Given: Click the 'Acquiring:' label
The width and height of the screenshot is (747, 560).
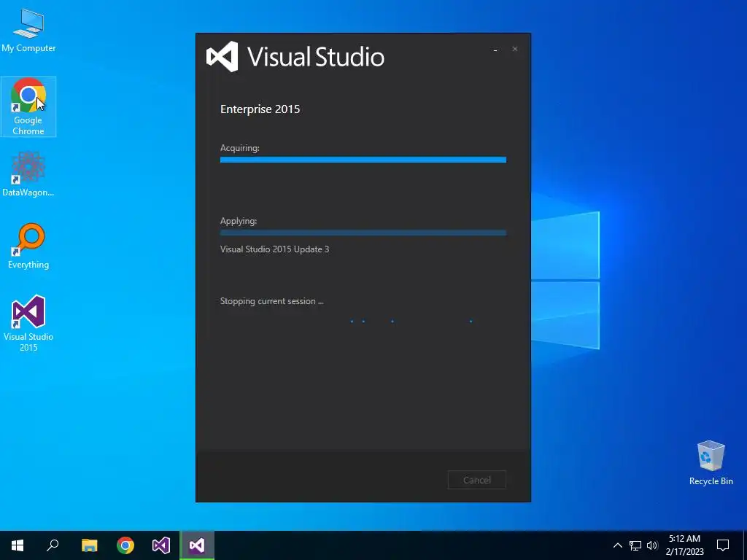Looking at the screenshot, I should (239, 147).
